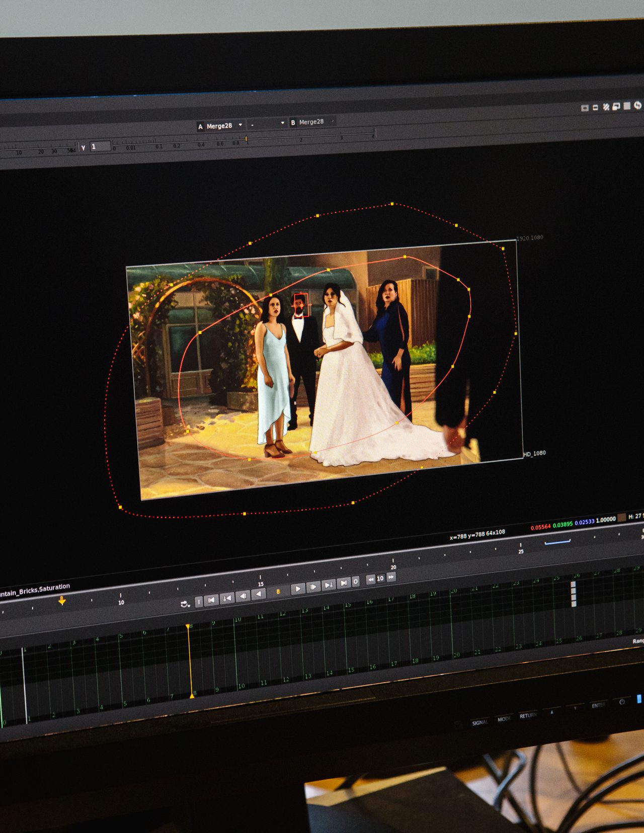Select the B input Merge28 buffer
Screen dimensions: 644x833
click(311, 122)
